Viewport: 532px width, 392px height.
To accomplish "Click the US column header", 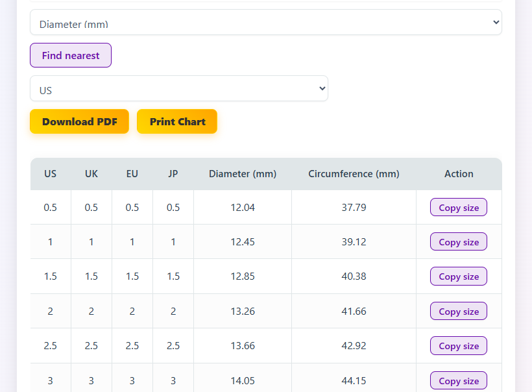I will click(51, 174).
